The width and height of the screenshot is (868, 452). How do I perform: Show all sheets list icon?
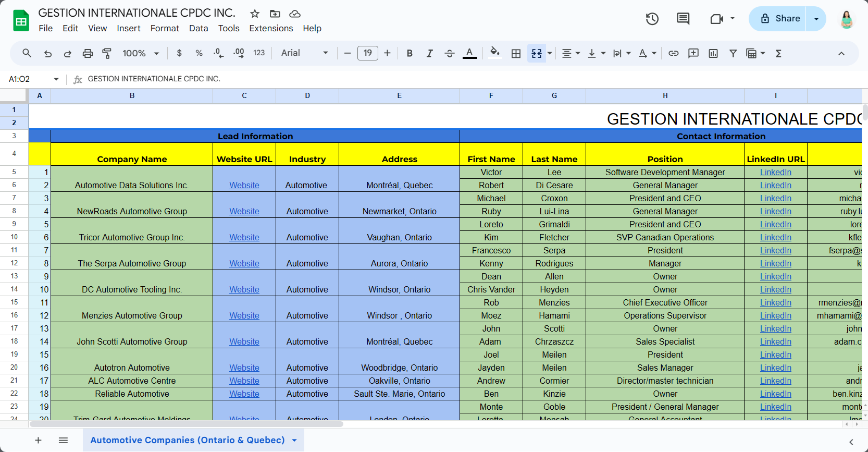(x=63, y=441)
